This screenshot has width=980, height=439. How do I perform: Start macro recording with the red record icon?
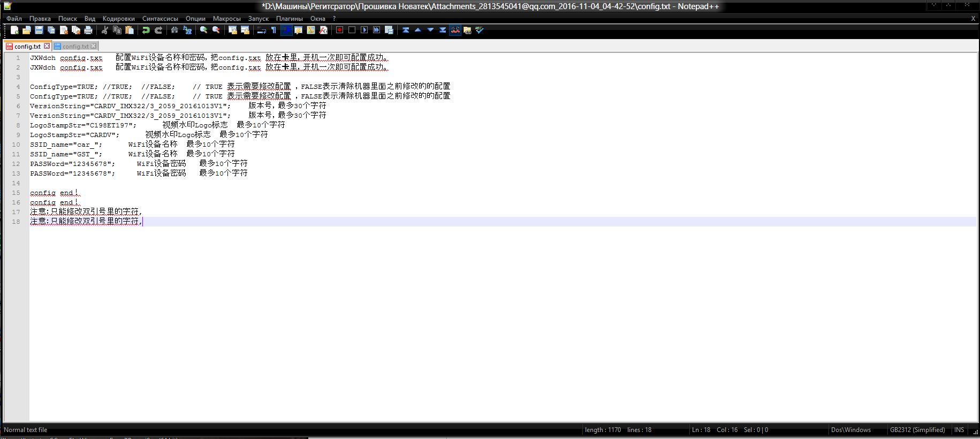(339, 30)
